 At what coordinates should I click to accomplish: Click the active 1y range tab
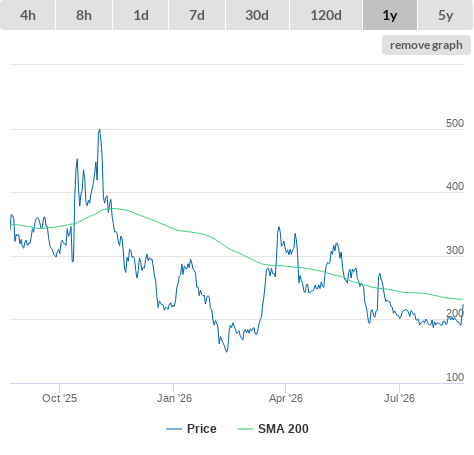tap(390, 15)
